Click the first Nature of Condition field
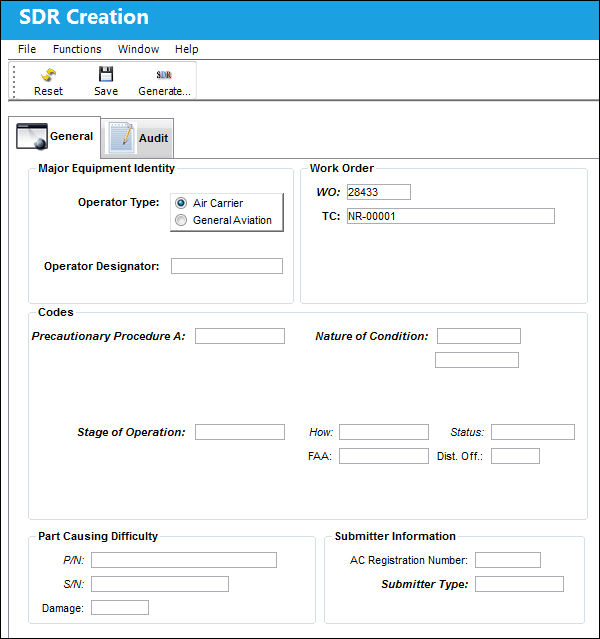This screenshot has width=600, height=639. click(x=479, y=336)
